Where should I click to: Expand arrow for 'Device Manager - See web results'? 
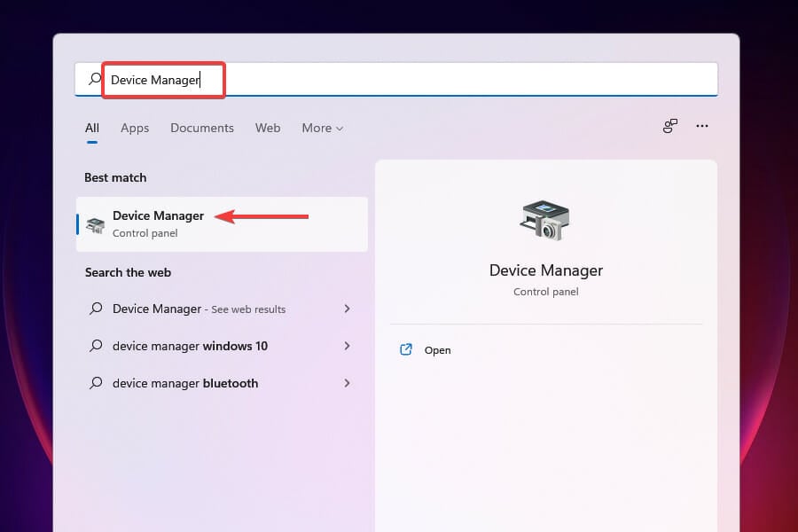click(x=347, y=309)
